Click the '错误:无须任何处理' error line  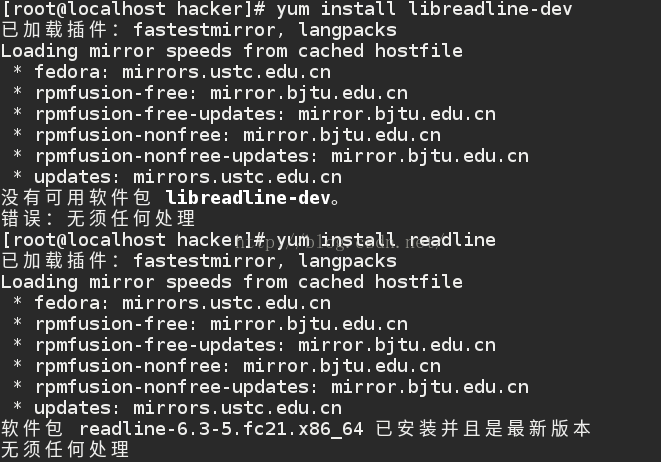click(98, 218)
